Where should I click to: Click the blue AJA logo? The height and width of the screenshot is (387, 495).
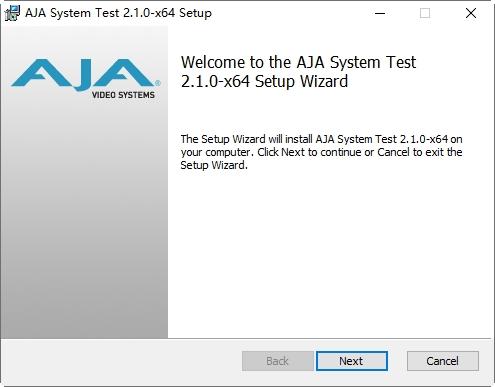coord(83,75)
